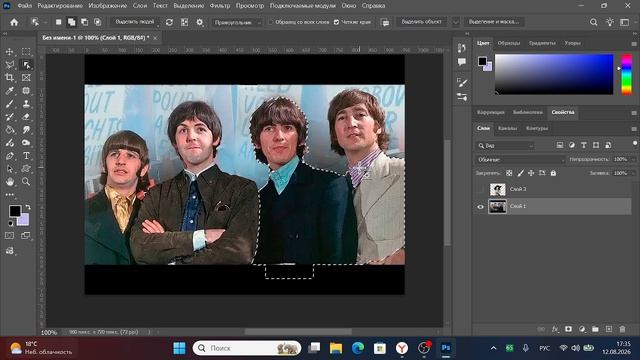Switch to the 'Образцы' tab
The width and height of the screenshot is (640, 360).
pyautogui.click(x=509, y=43)
